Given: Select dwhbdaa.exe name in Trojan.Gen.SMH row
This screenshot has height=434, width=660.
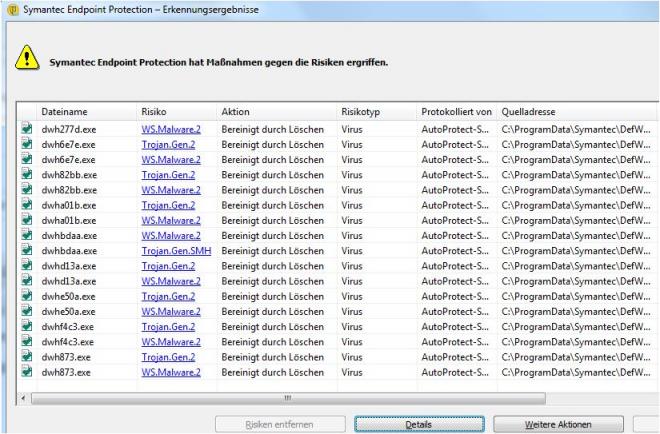Looking at the screenshot, I should pos(69,250).
